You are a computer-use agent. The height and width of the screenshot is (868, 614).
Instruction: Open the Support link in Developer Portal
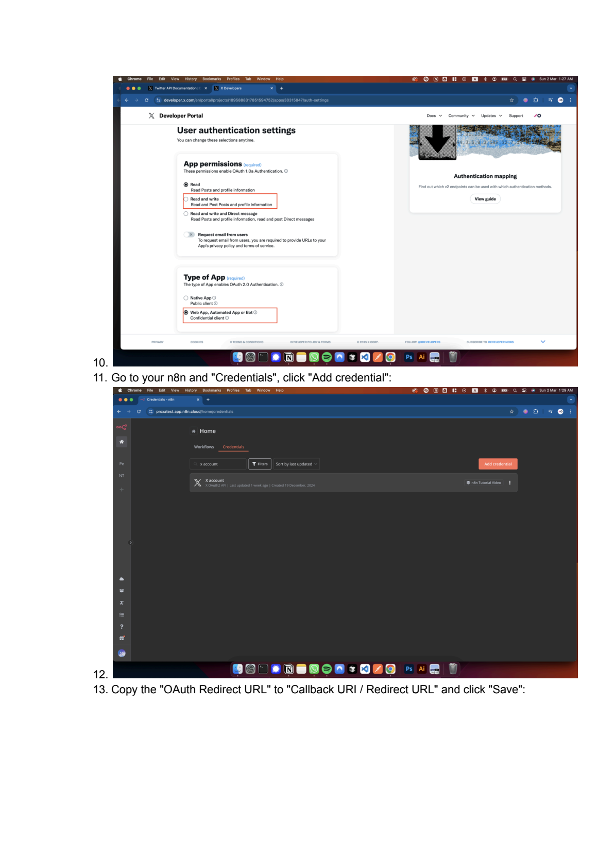coord(516,115)
